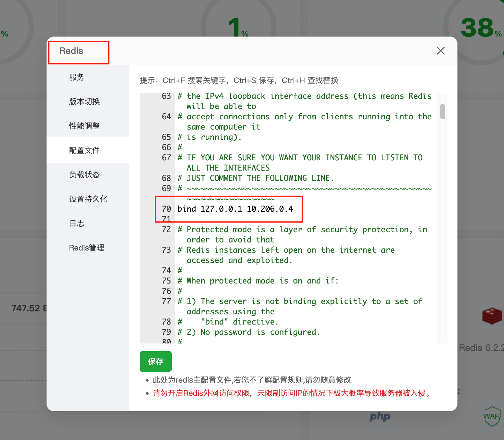This screenshot has width=504, height=440.
Task: Click the editor's vertical scrollbar thumb
Action: tap(442, 112)
